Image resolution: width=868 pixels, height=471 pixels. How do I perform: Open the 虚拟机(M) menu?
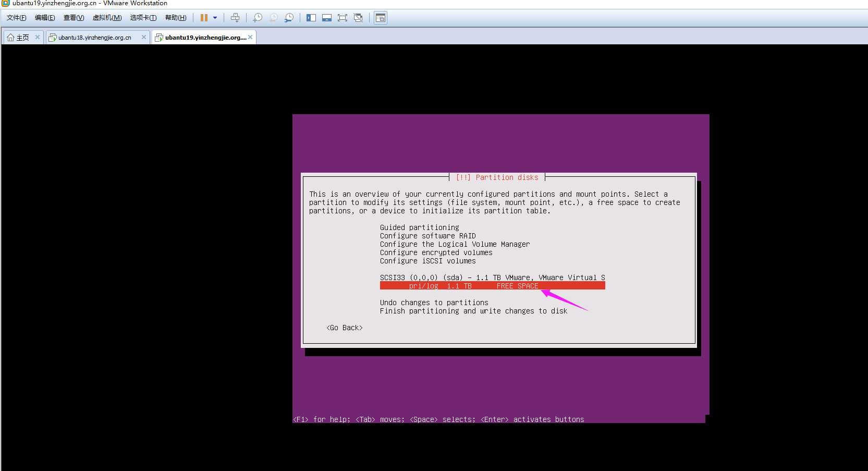107,18
